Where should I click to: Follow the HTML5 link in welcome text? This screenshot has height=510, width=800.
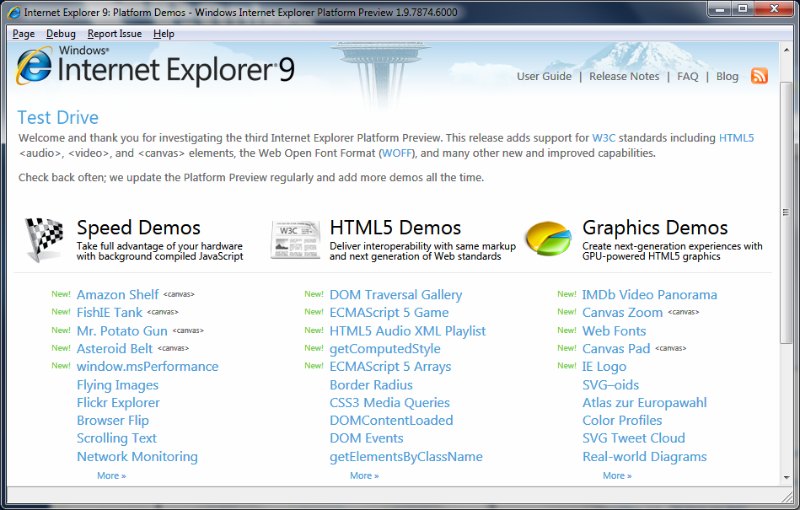tap(736, 138)
